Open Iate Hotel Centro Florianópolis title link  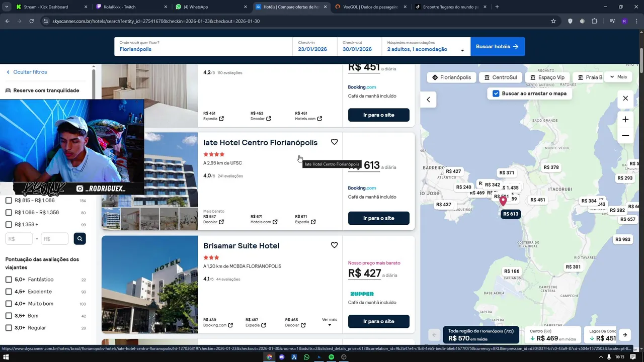click(260, 143)
